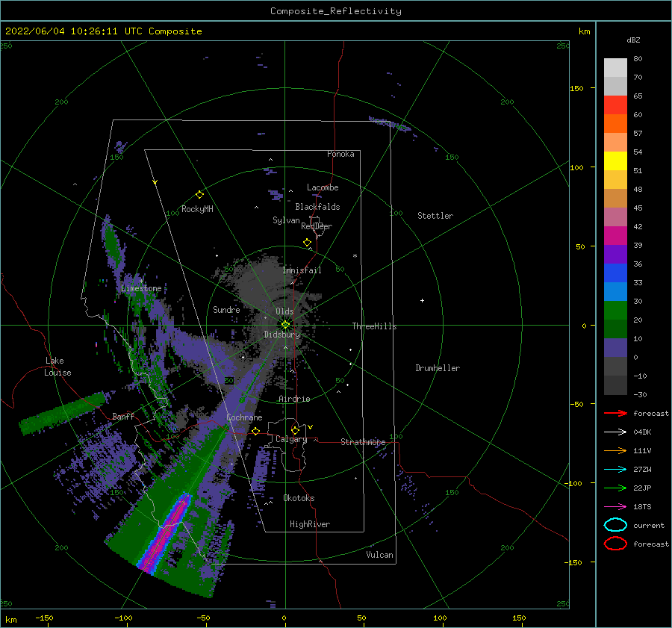This screenshot has height=628, width=672.
Task: Click the purple 39–36 dBZ swatch
Action: 615,254
